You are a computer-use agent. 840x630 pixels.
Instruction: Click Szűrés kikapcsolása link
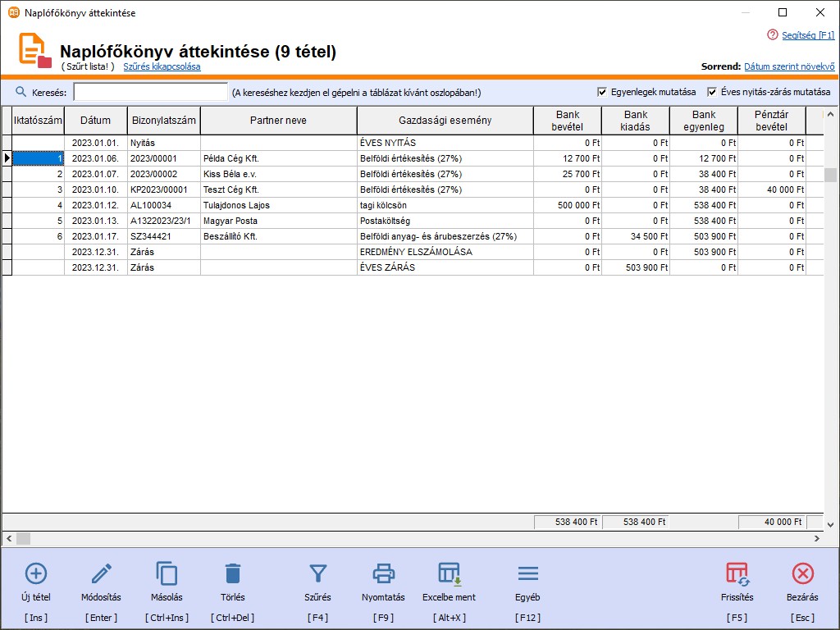click(x=162, y=66)
